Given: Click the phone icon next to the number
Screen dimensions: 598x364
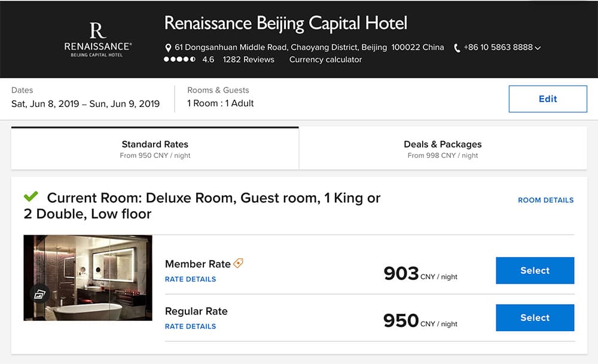Looking at the screenshot, I should coord(456,47).
